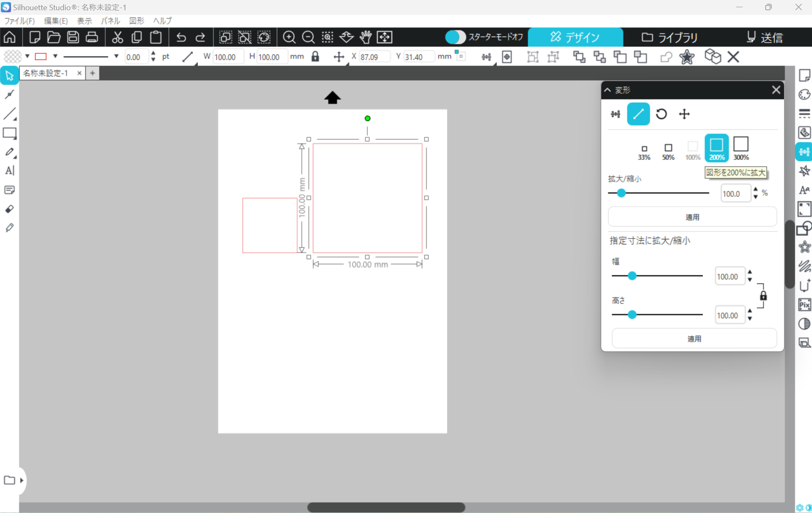Expand the library folder flyout arrow
The image size is (812, 513).
tap(22, 480)
